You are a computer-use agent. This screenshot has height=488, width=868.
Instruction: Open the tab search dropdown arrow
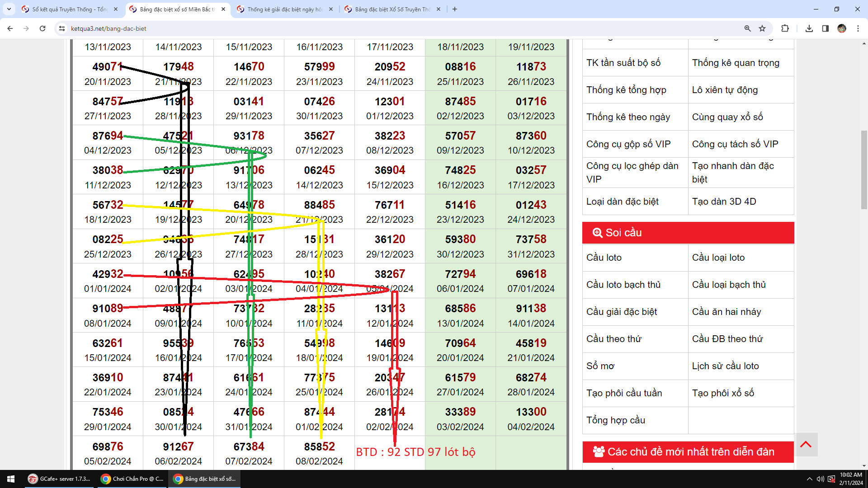[9, 9]
